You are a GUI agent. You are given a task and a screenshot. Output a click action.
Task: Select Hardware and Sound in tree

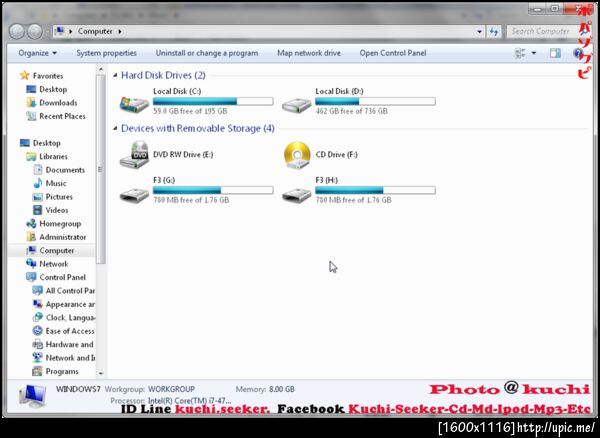tap(69, 344)
